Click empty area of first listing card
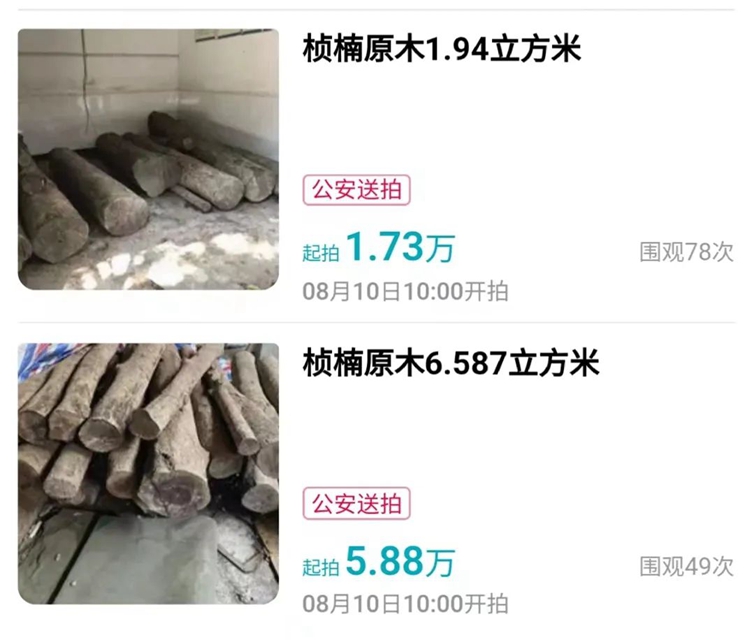Image resolution: width=752 pixels, height=640 pixels. [528, 125]
